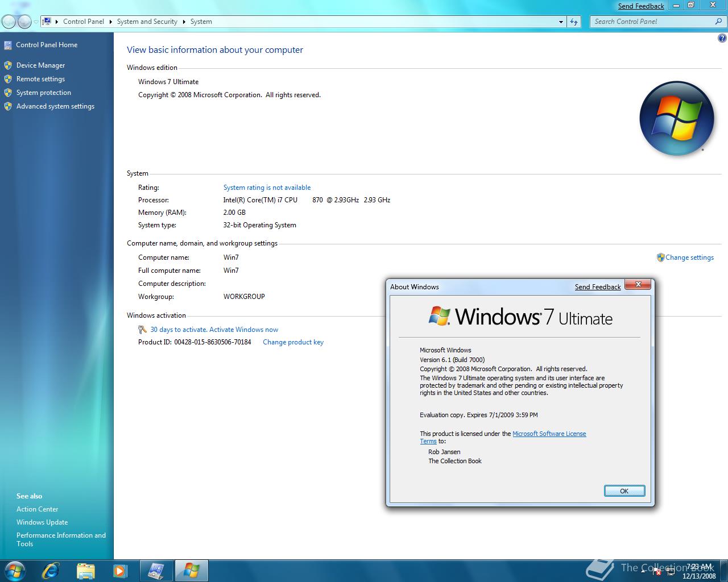Screen dimensions: 728x582
Task: Click the Rob Jansen licensee name
Action: click(444, 452)
